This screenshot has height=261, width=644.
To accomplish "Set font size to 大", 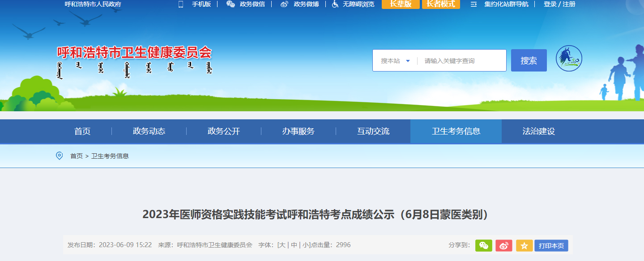I will pos(282,245).
